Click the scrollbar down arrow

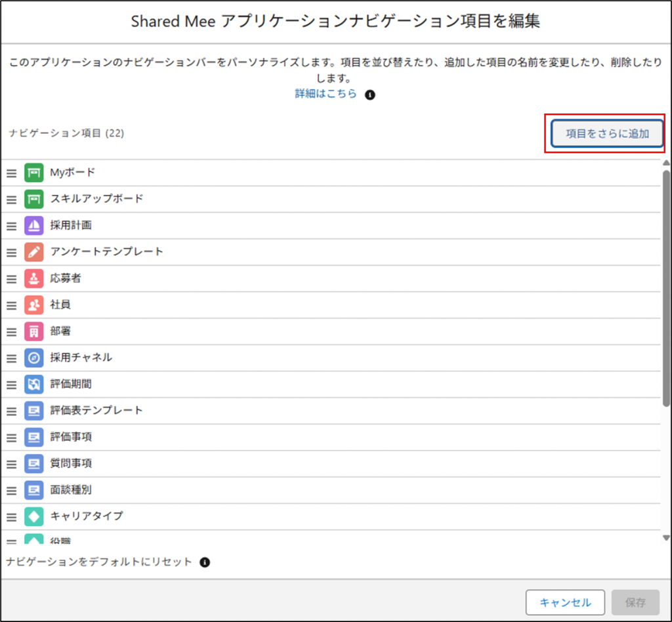666,537
